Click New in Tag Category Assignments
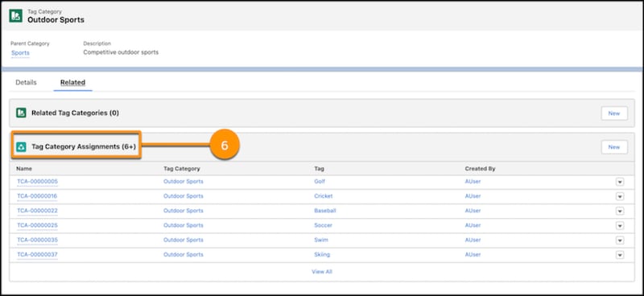 (x=614, y=147)
